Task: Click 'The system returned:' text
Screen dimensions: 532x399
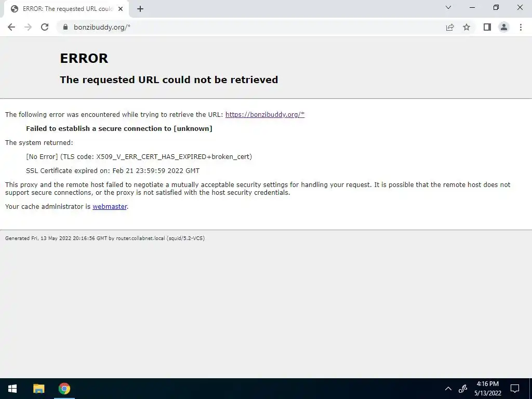Action: click(x=39, y=142)
